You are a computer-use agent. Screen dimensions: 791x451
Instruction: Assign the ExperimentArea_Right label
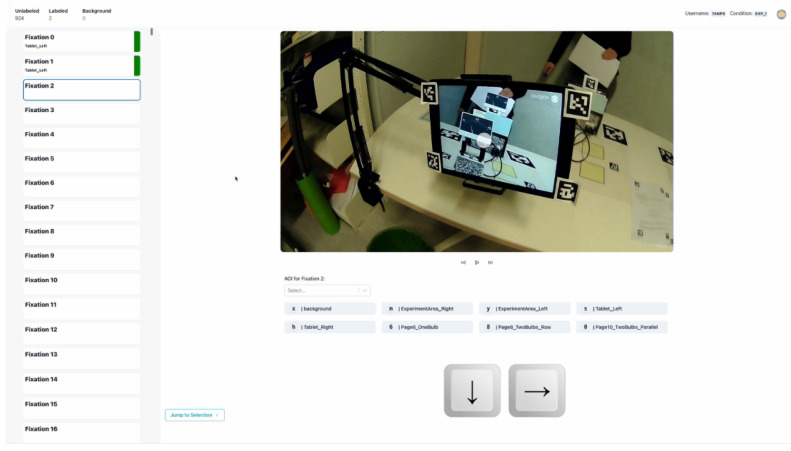click(427, 309)
